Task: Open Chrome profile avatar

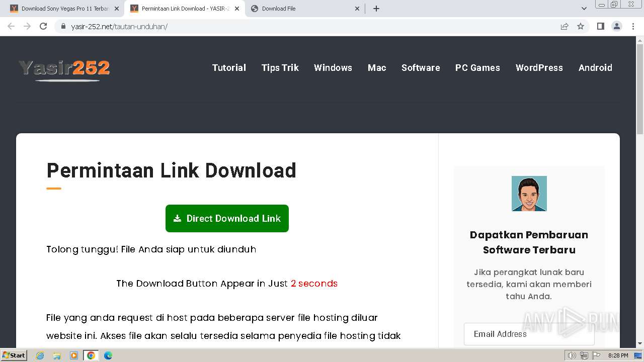Action: click(x=617, y=26)
